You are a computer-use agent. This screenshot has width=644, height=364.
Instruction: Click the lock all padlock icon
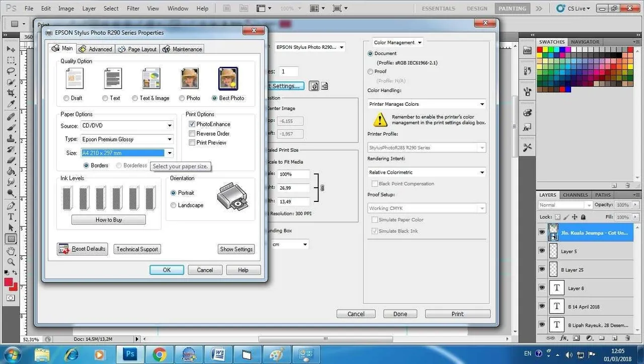tap(583, 217)
